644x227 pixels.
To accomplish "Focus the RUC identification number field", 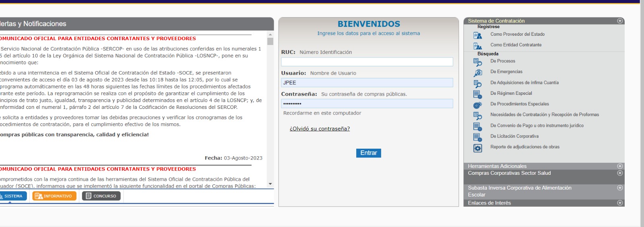I will pos(367,61).
